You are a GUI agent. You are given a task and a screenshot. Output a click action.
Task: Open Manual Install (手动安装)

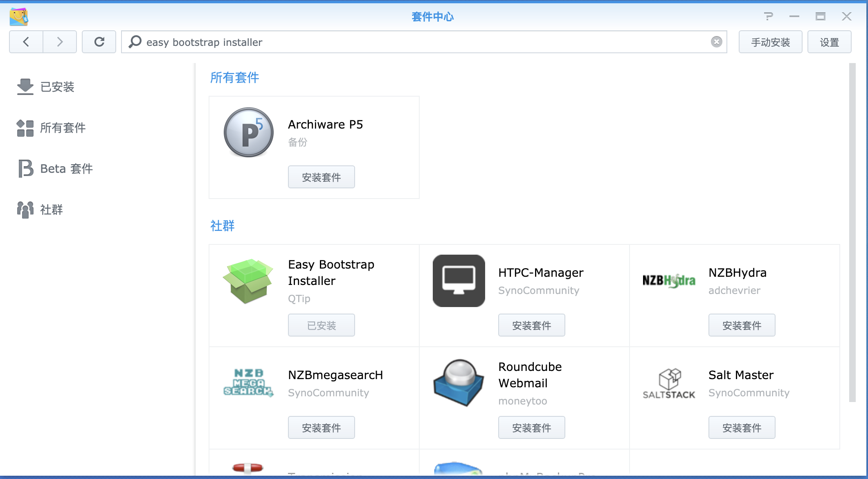coord(770,42)
